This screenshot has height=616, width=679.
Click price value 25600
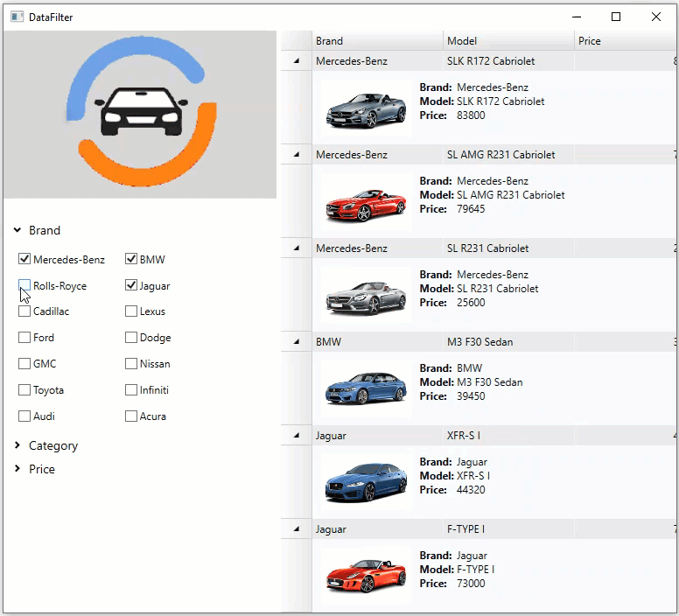(471, 302)
